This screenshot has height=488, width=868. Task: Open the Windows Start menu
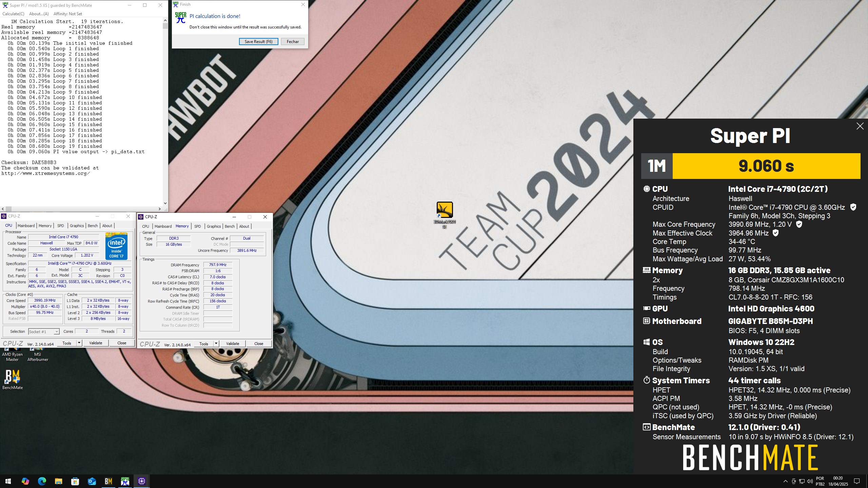click(8, 481)
